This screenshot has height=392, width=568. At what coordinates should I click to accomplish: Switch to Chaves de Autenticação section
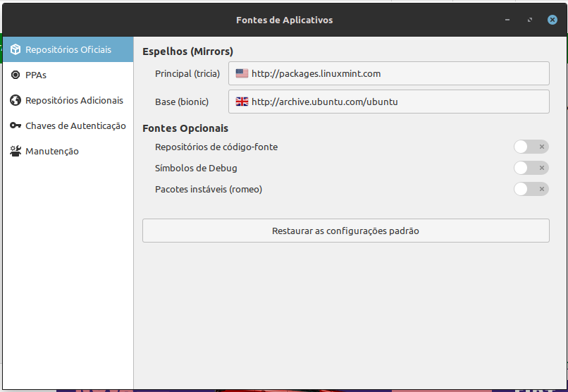click(x=68, y=125)
